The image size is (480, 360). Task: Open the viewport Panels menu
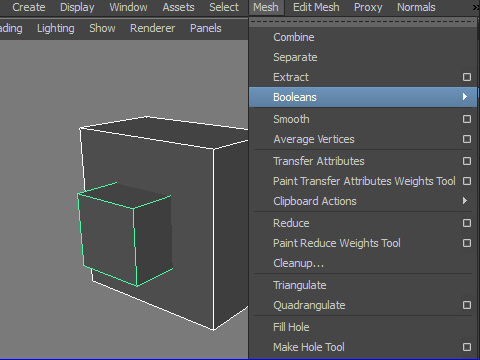[206, 28]
